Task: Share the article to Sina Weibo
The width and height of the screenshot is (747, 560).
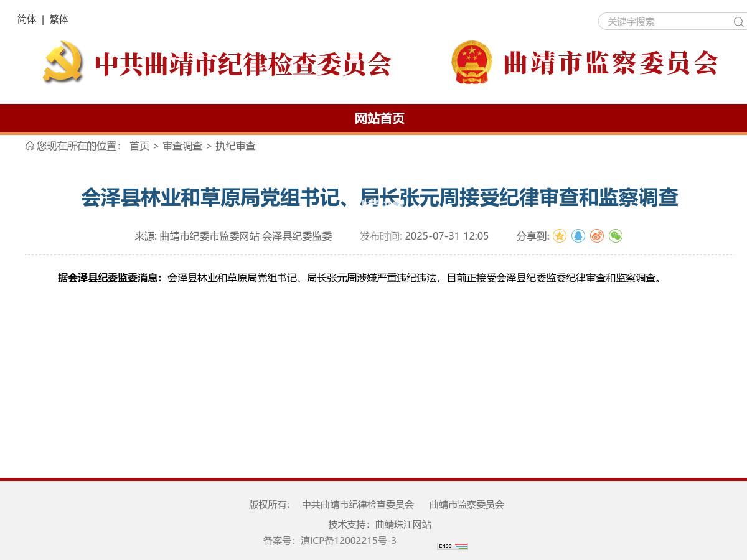Action: 597,236
